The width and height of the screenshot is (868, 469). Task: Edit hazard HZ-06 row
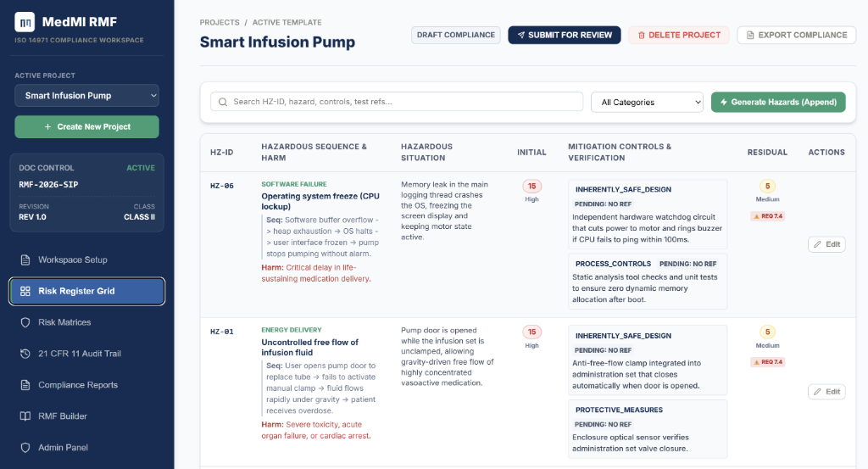pos(826,244)
